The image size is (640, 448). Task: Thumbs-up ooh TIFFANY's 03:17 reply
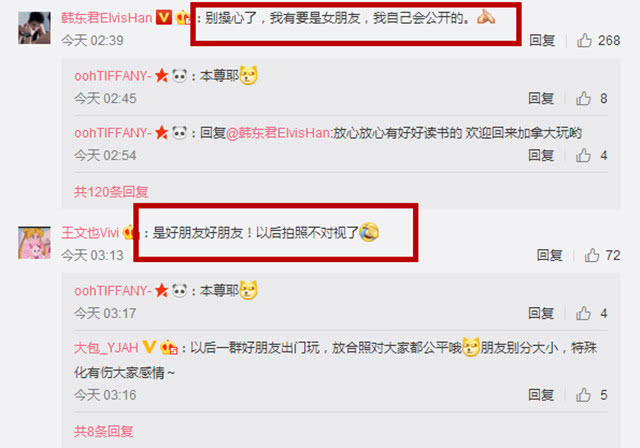pyautogui.click(x=583, y=313)
